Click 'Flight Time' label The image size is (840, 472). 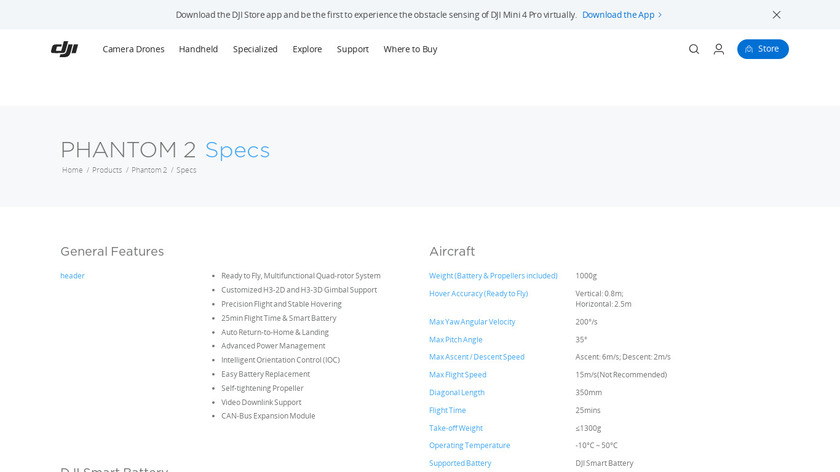[447, 410]
